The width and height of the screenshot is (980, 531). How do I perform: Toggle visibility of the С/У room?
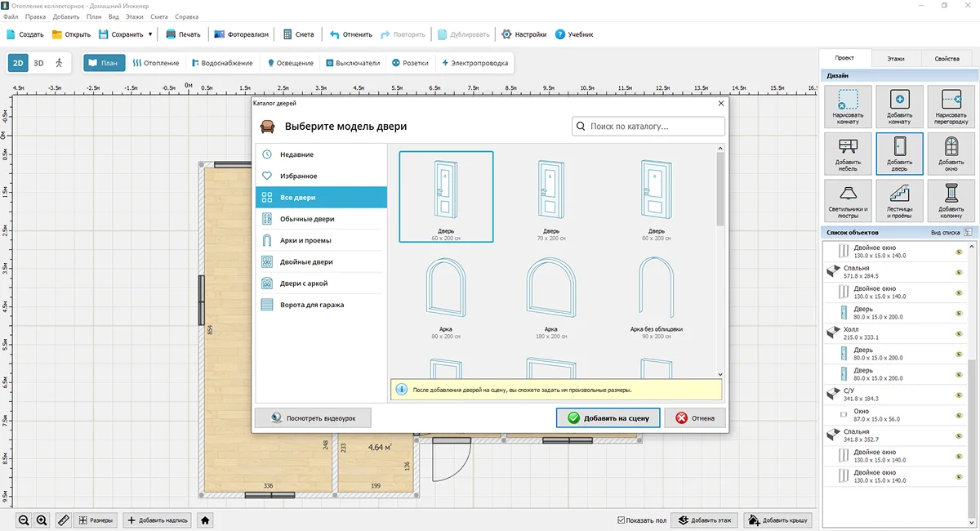[x=959, y=395]
